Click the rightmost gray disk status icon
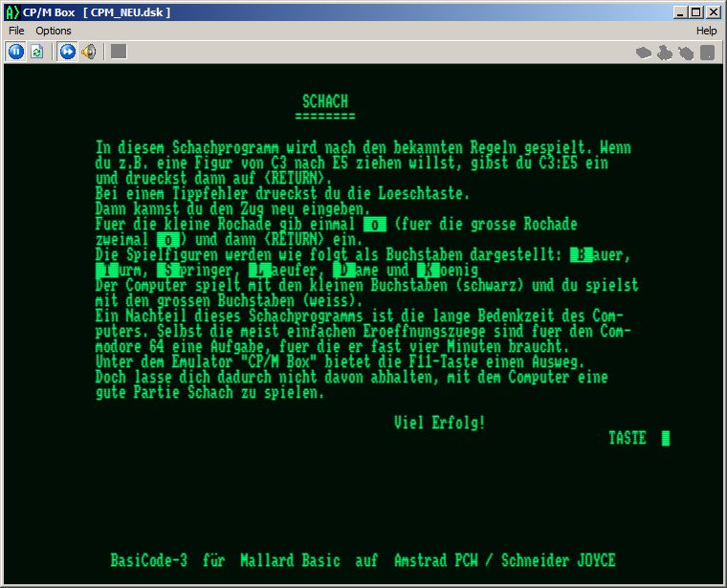Image resolution: width=727 pixels, height=588 pixels. tap(707, 53)
